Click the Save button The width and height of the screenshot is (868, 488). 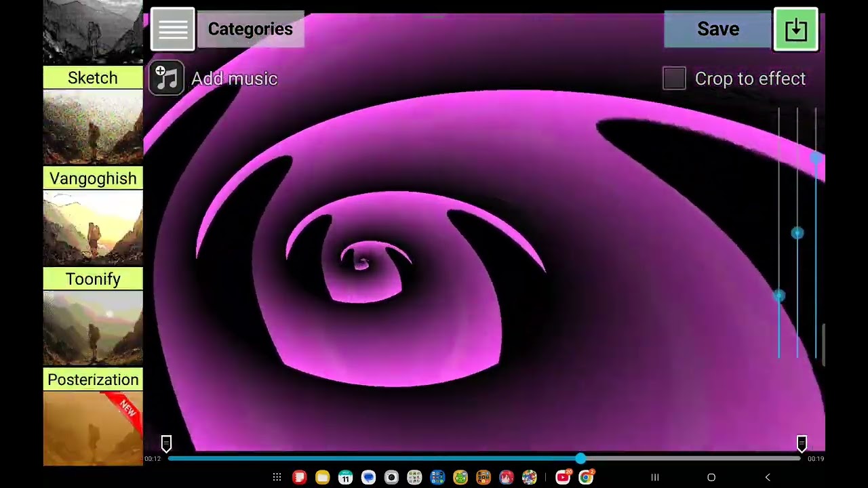tap(718, 29)
